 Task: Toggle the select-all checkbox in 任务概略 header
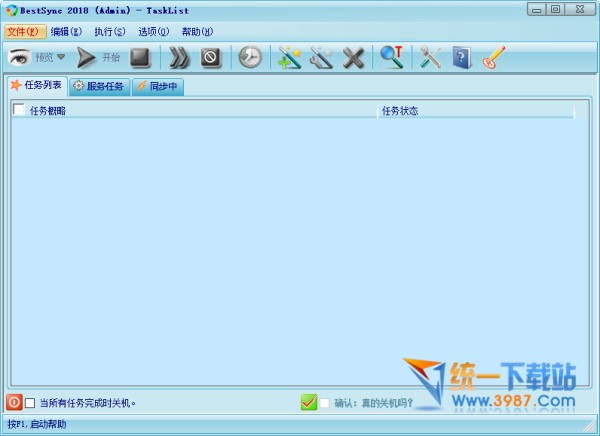[x=19, y=111]
